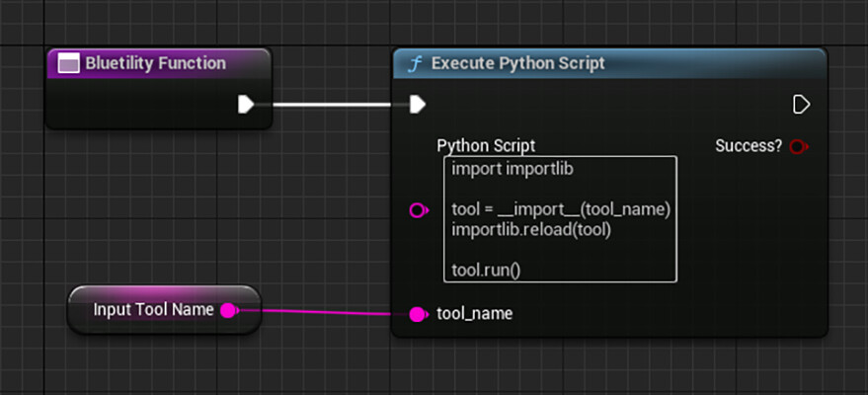Click the function icon on Execute Python Script
The image size is (868, 395).
[416, 64]
